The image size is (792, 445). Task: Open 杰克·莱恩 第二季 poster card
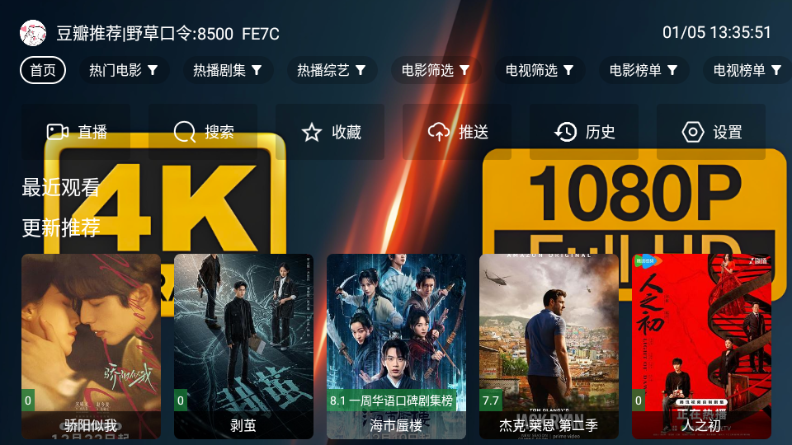(549, 346)
